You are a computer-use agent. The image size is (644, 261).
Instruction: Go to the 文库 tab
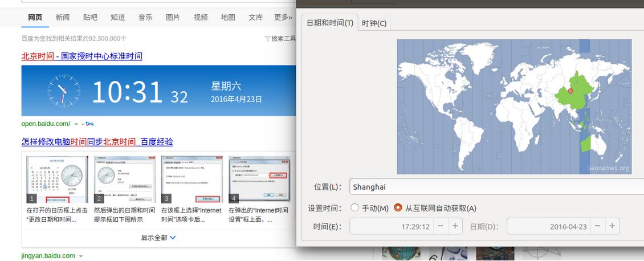point(255,17)
